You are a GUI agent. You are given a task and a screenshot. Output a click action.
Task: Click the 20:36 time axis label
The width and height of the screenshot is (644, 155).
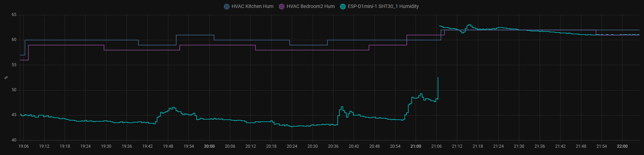(333, 146)
